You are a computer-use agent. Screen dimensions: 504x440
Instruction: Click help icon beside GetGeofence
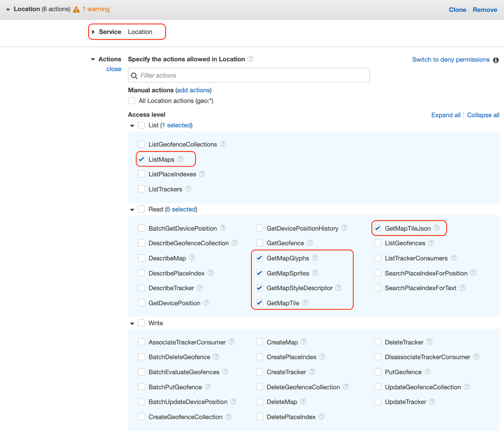pyautogui.click(x=310, y=243)
